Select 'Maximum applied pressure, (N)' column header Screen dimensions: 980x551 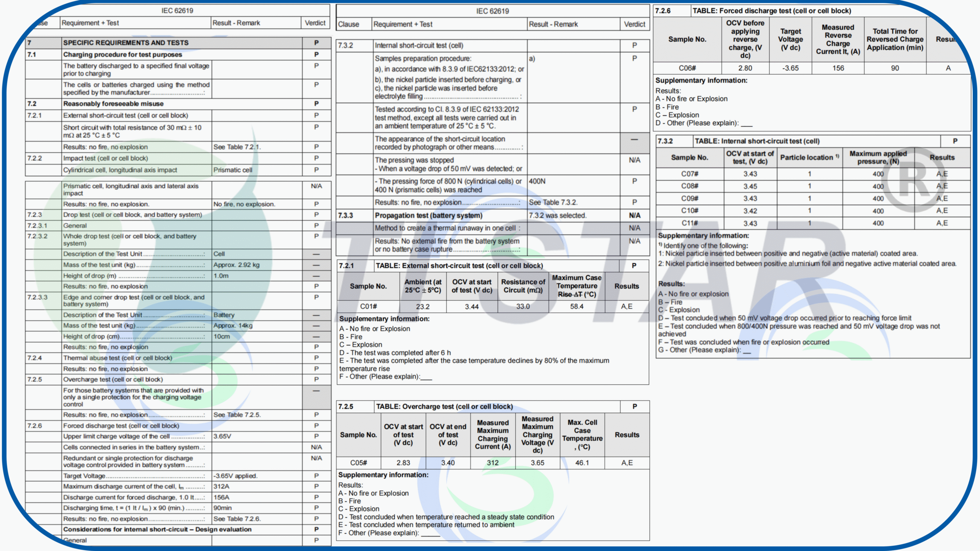[878, 157]
